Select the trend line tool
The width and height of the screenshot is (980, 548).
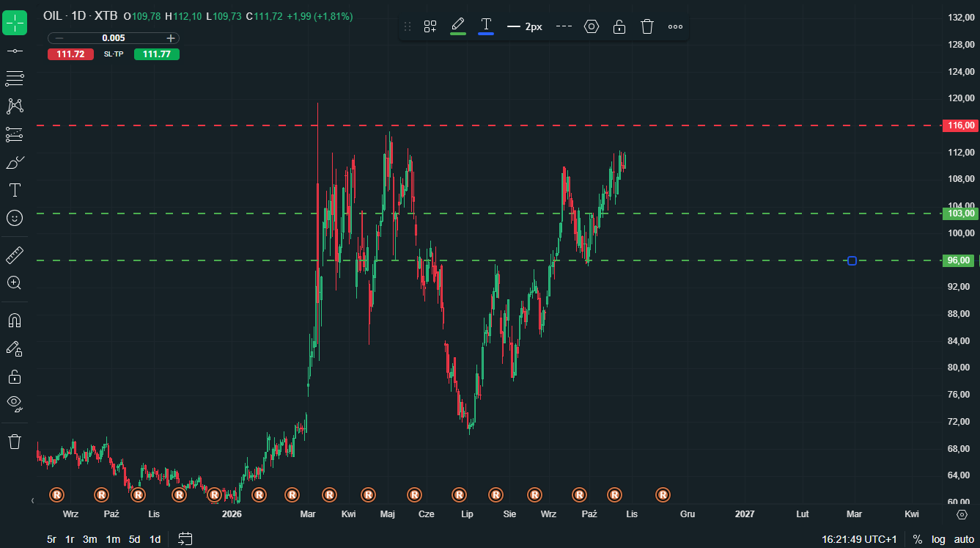[15, 51]
